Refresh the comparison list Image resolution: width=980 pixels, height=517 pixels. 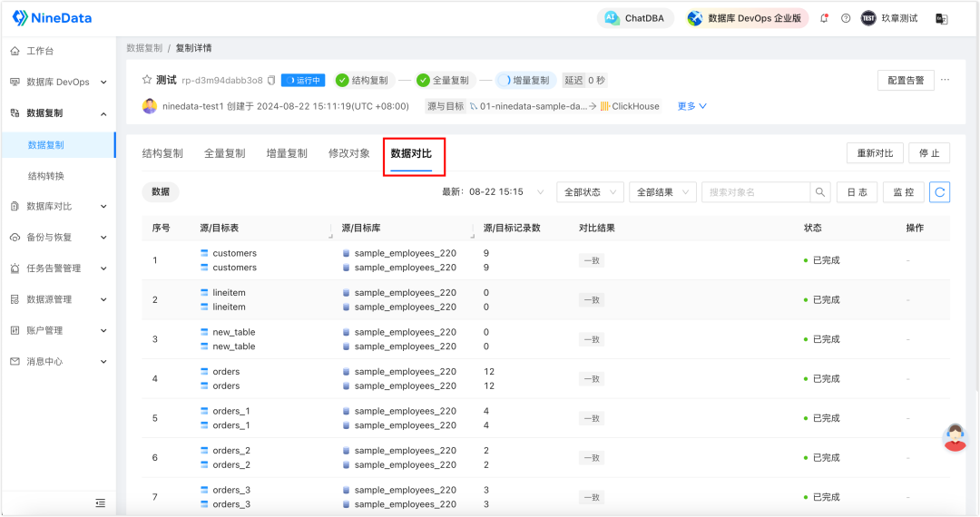[x=939, y=192]
